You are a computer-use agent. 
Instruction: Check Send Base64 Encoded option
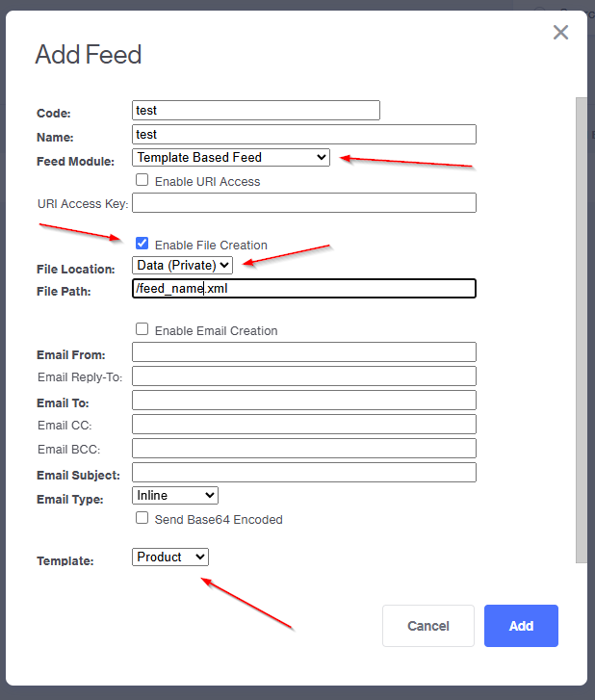click(x=142, y=518)
